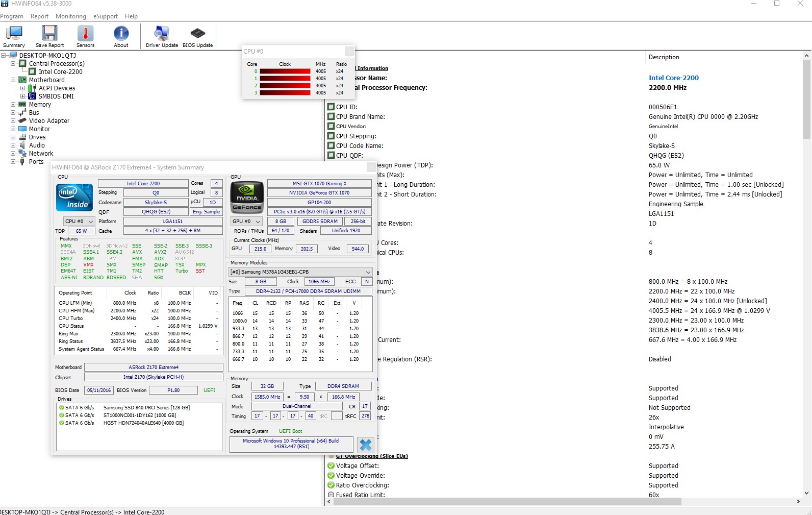Click the Core 1 clock bar
The image size is (812, 515).
click(285, 79)
